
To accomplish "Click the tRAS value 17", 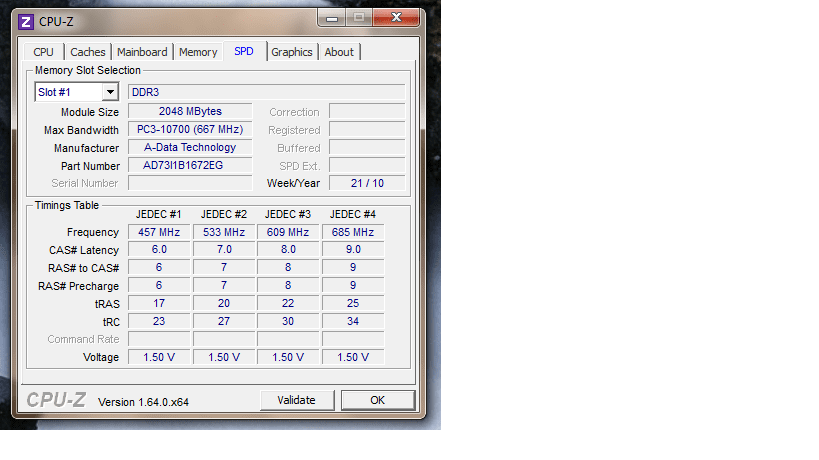I will [159, 303].
